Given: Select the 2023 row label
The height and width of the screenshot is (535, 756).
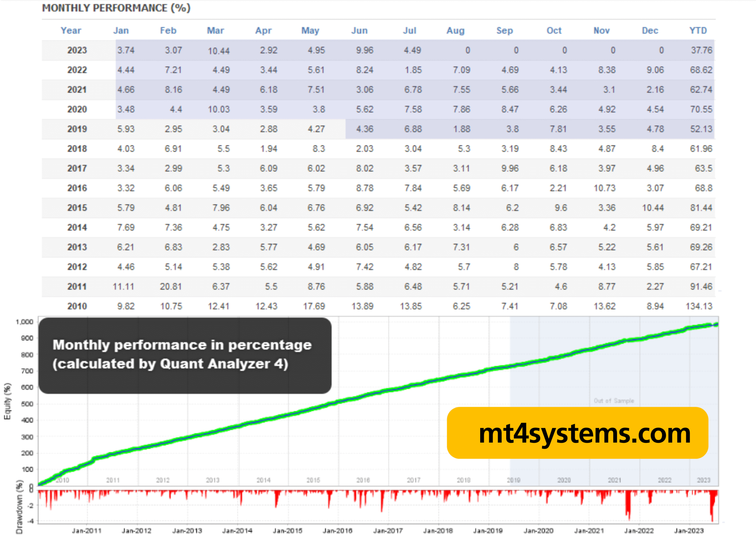Looking at the screenshot, I should tap(77, 50).
